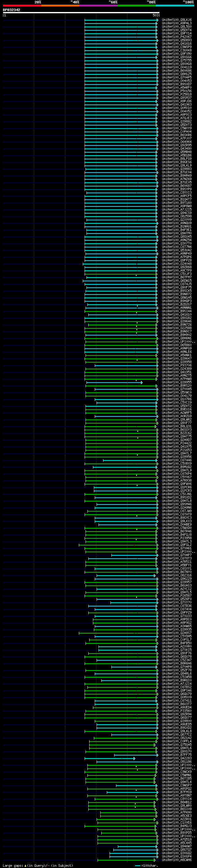
Task: Click the cyan ~100% identity legend segment
Action: tap(175, 6)
